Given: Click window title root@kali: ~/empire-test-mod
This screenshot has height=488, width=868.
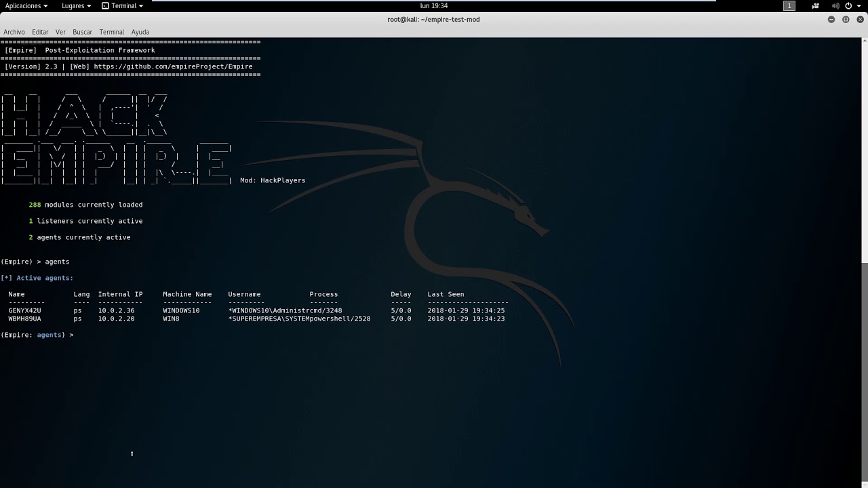Looking at the screenshot, I should pos(433,20).
